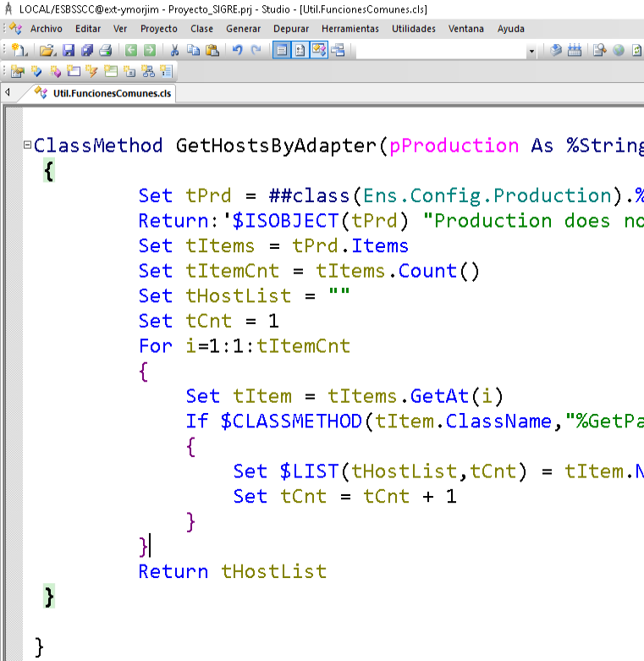Viewport: 644px width, 661px height.
Task: Click the refresh document icon
Action: click(x=636, y=51)
